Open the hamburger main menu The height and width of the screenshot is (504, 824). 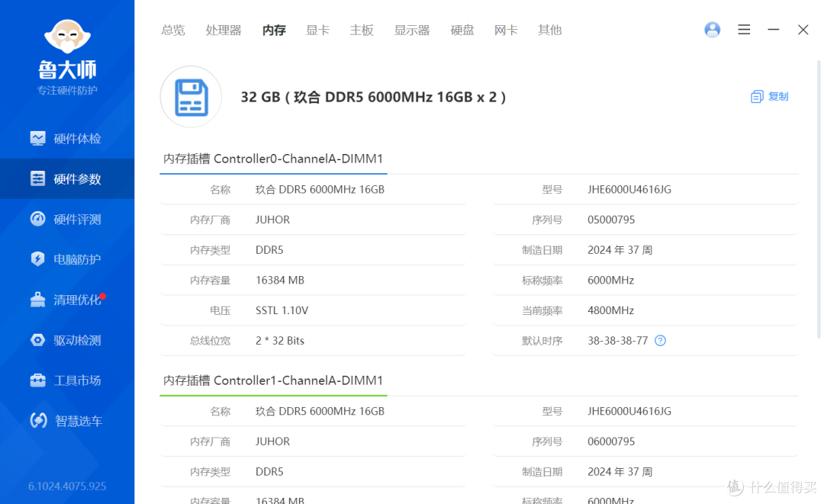pyautogui.click(x=744, y=30)
